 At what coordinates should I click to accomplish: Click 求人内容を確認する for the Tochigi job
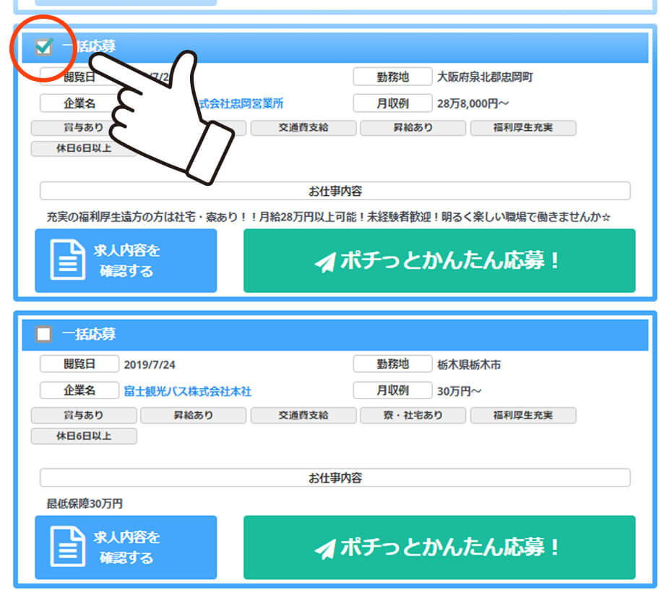click(126, 547)
